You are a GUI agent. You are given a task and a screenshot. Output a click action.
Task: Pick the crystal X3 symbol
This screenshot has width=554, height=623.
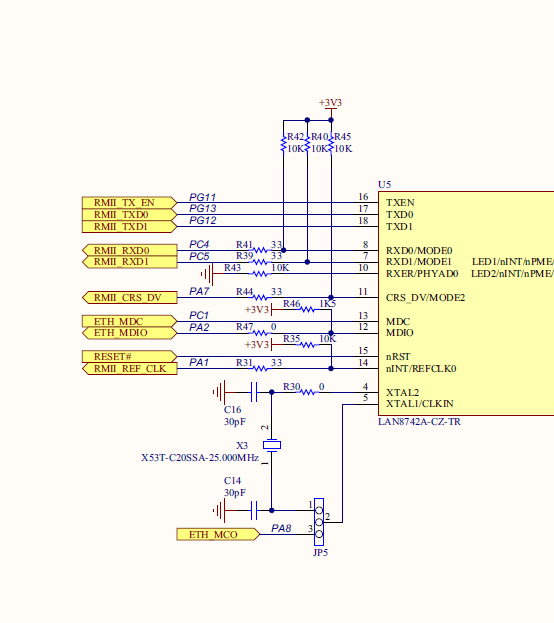tap(272, 445)
